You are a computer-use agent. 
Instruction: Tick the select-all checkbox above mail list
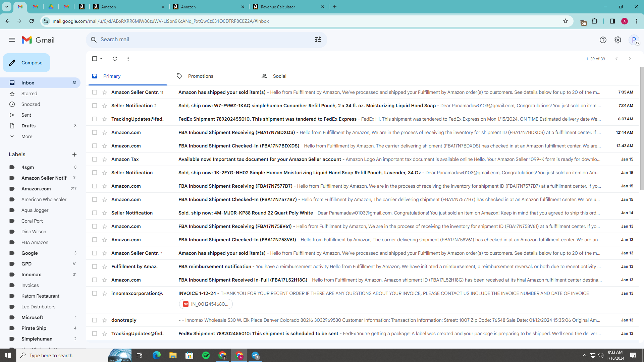click(95, 59)
